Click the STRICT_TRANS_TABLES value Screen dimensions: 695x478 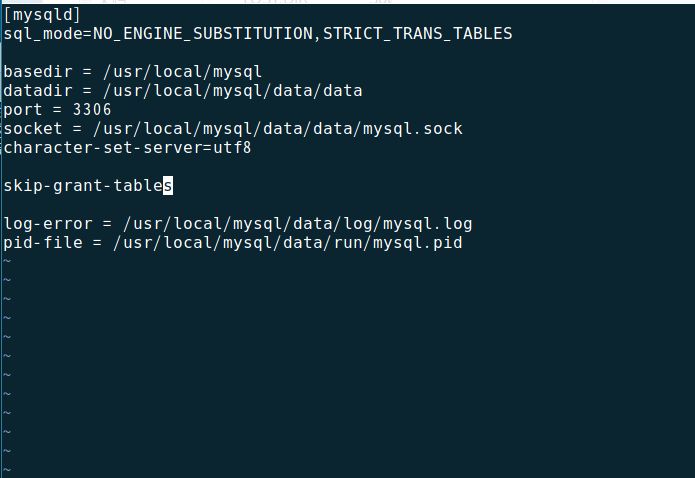tap(418, 34)
